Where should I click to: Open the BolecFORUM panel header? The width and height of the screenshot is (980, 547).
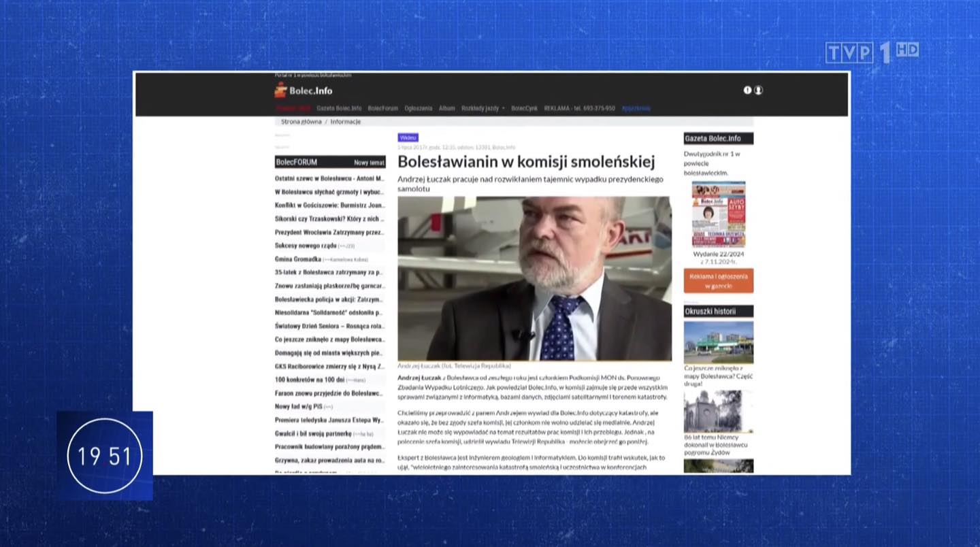[x=330, y=162]
